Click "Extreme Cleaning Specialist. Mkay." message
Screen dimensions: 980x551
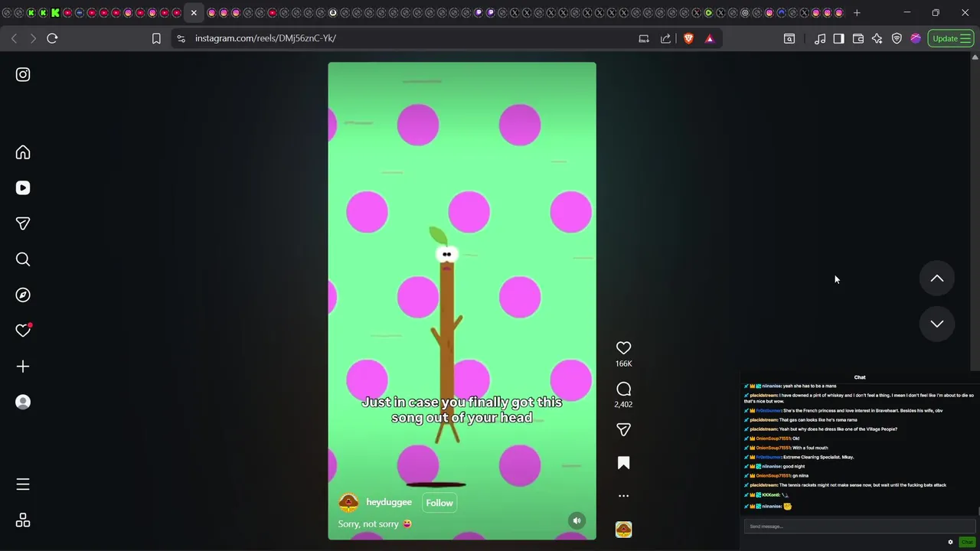[818, 457]
